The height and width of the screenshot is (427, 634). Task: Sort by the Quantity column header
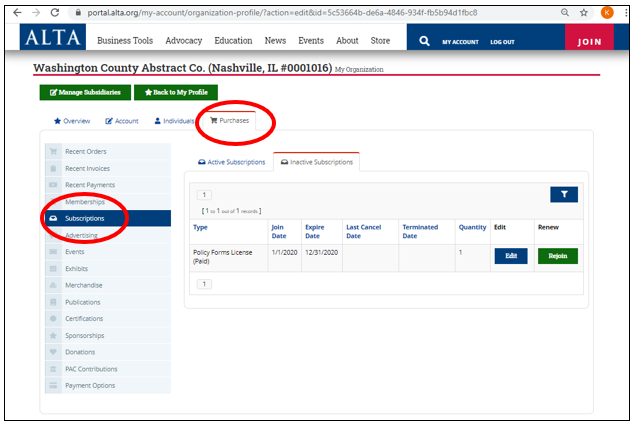472,227
